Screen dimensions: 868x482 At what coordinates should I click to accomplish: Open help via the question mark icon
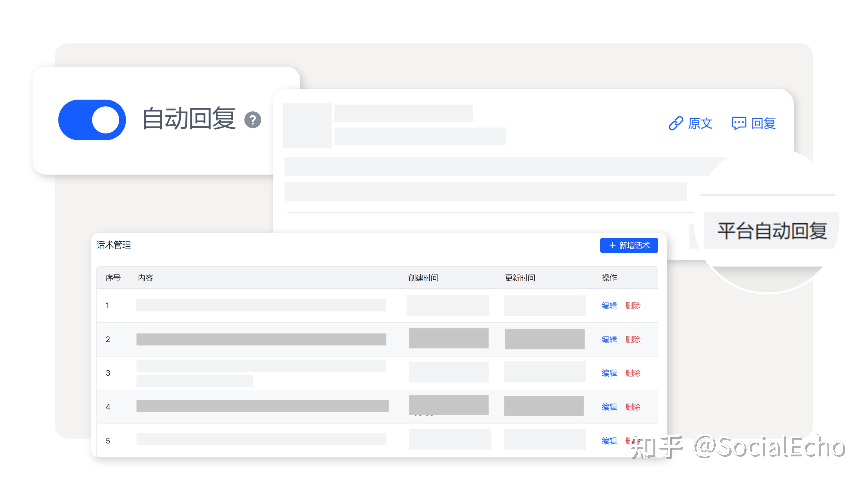[x=253, y=120]
